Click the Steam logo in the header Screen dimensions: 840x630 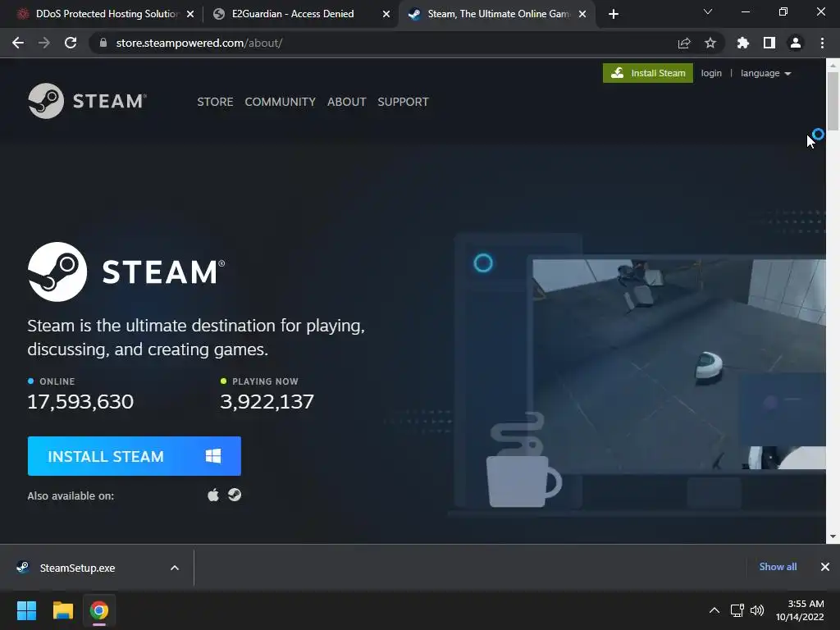[87, 101]
